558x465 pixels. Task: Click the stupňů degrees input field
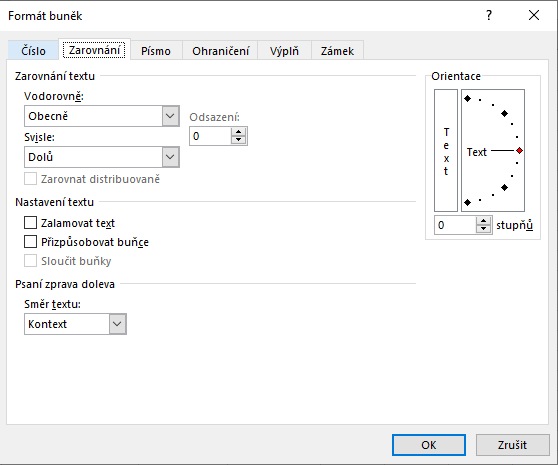[455, 225]
